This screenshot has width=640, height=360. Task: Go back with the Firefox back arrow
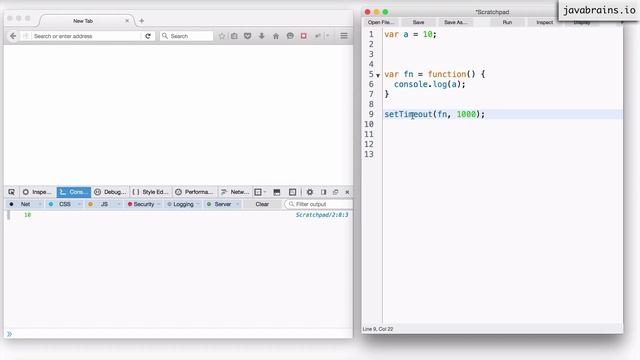pos(13,36)
